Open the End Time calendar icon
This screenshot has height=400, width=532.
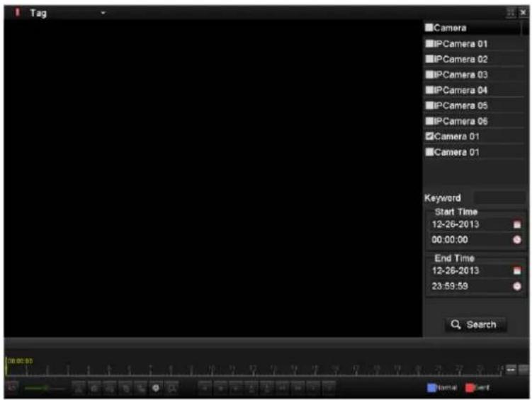click(x=516, y=270)
